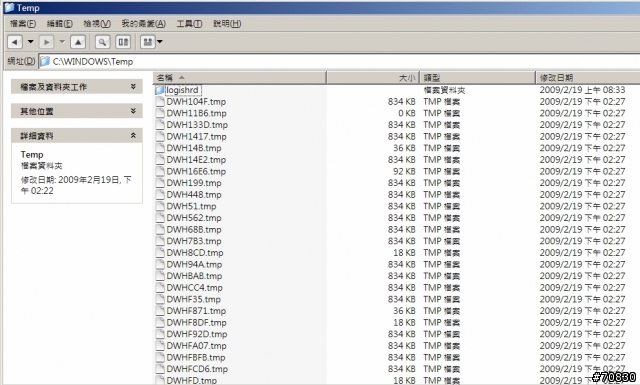
Task: Select the DWH562.tmp file icon
Action: click(160, 218)
